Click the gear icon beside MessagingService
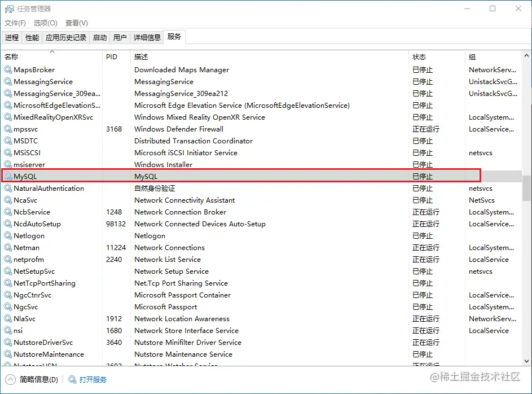The height and width of the screenshot is (394, 532). click(8, 81)
